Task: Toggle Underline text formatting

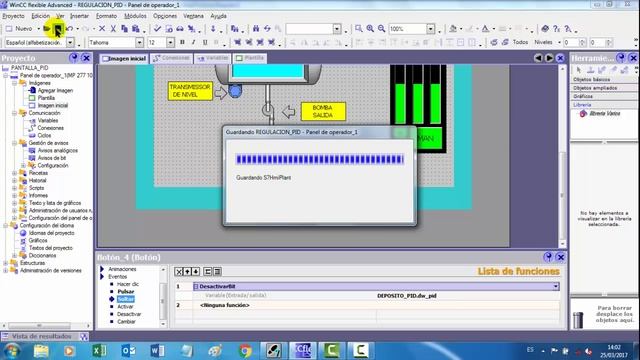Action: tap(205, 42)
